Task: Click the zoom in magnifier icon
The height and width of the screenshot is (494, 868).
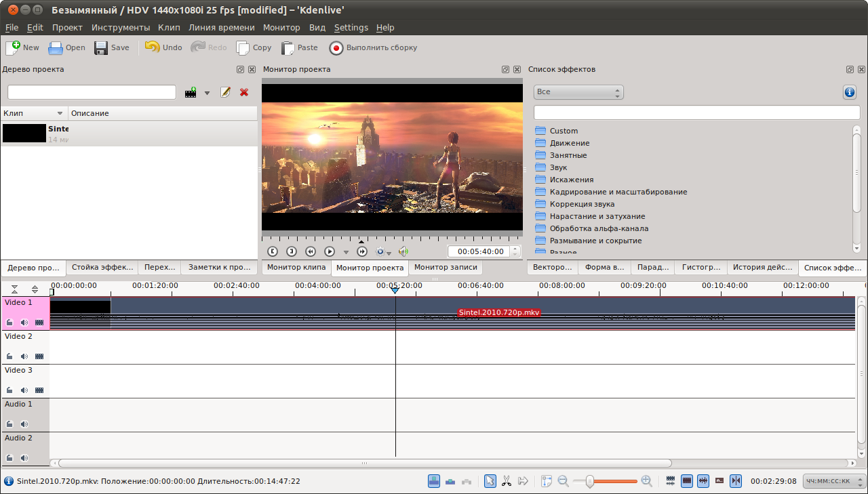Action: (646, 481)
